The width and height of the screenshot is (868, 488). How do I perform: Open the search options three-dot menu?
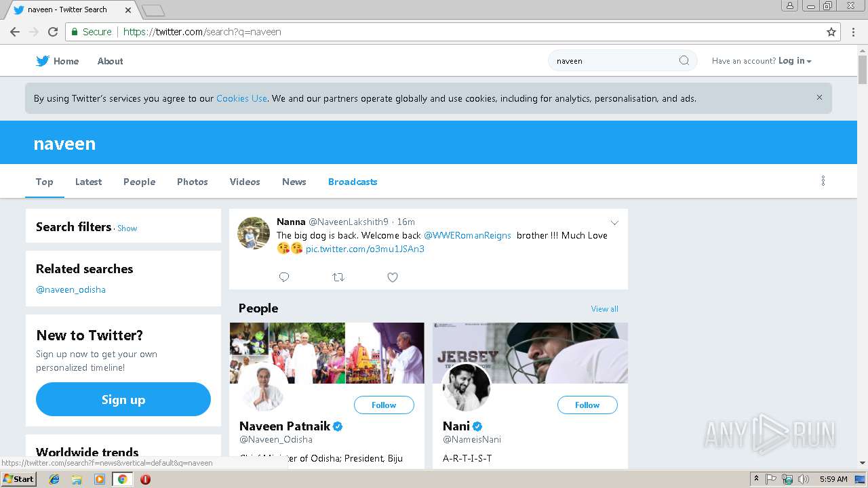tap(823, 181)
